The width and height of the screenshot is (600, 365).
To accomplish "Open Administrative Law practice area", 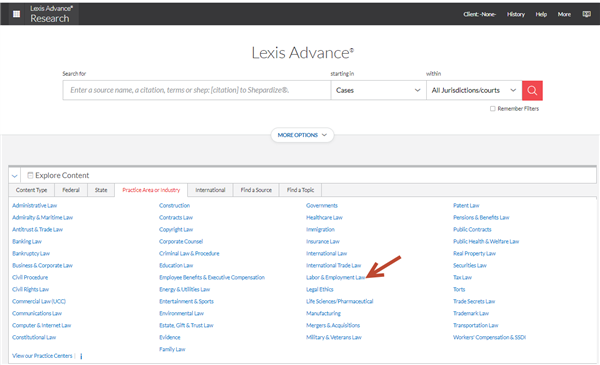I will tap(34, 205).
